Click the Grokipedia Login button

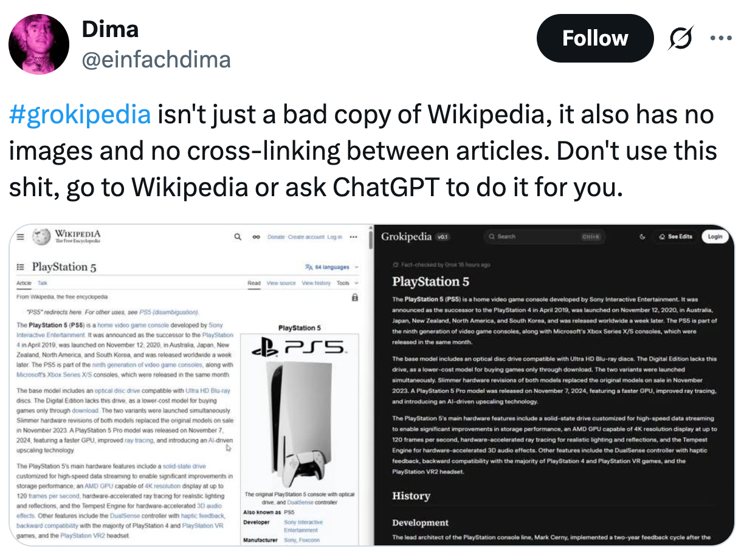tap(715, 237)
